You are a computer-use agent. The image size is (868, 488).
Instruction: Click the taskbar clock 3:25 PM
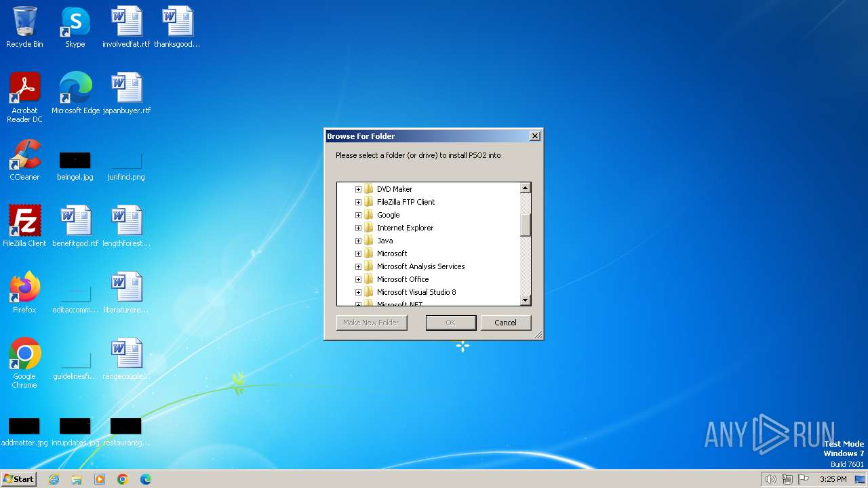833,479
